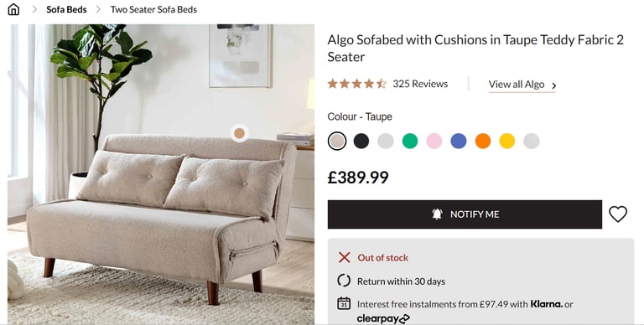Expand View all Algo chevron arrow
This screenshot has height=325, width=644.
click(554, 85)
